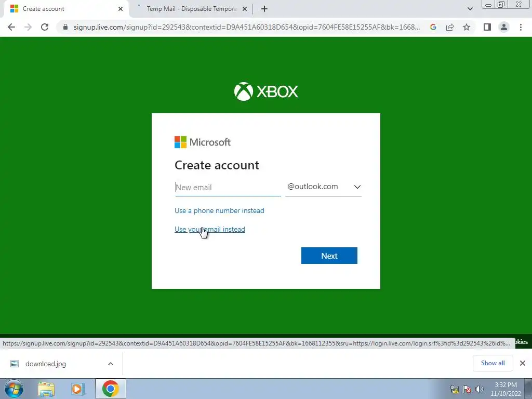Reload the signup page
The height and width of the screenshot is (399, 532).
point(45,27)
